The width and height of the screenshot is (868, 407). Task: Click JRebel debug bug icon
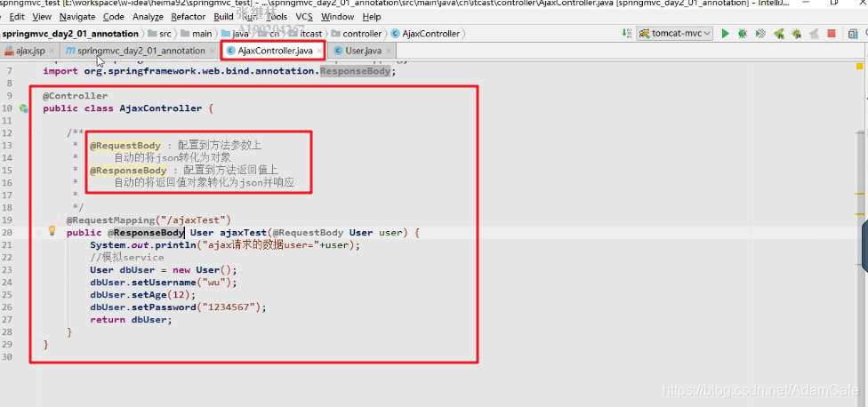click(x=797, y=34)
